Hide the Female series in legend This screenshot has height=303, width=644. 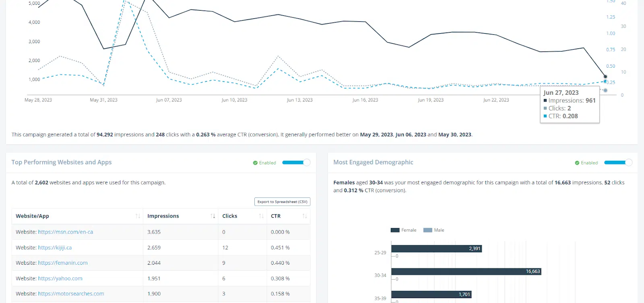[403, 230]
